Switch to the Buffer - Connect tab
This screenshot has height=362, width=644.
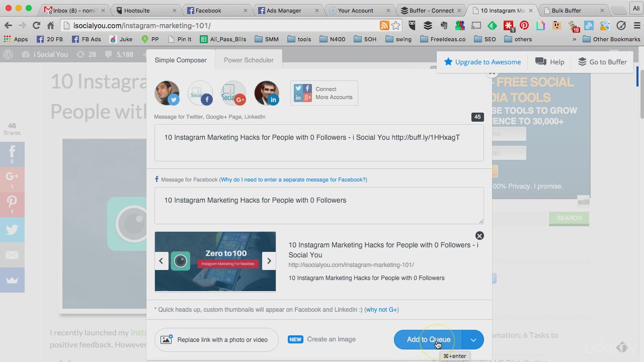pos(432,10)
